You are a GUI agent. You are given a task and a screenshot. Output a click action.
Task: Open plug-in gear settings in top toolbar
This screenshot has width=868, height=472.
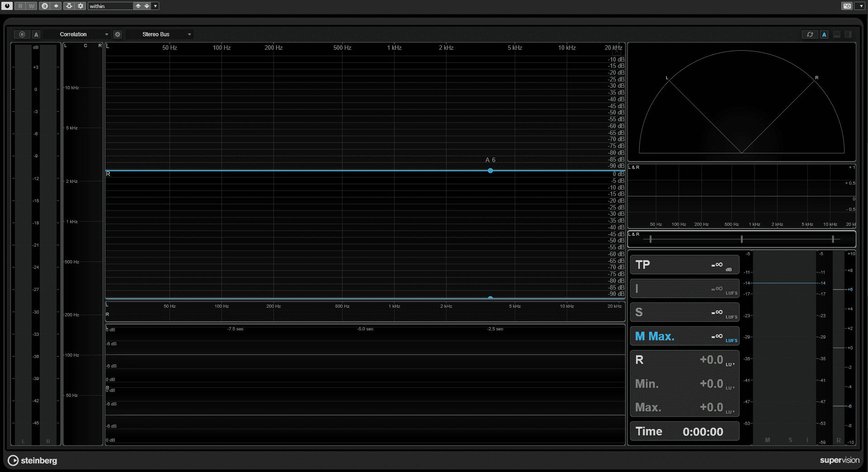point(81,6)
